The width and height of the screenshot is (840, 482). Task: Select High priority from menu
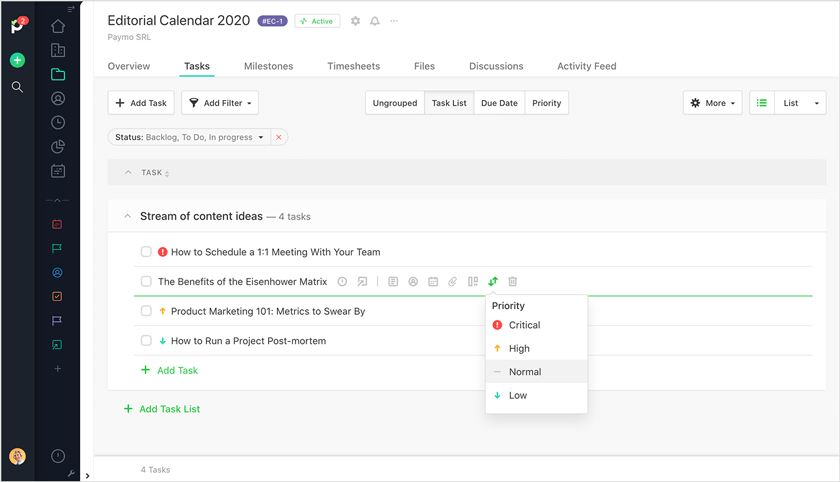[x=536, y=348]
